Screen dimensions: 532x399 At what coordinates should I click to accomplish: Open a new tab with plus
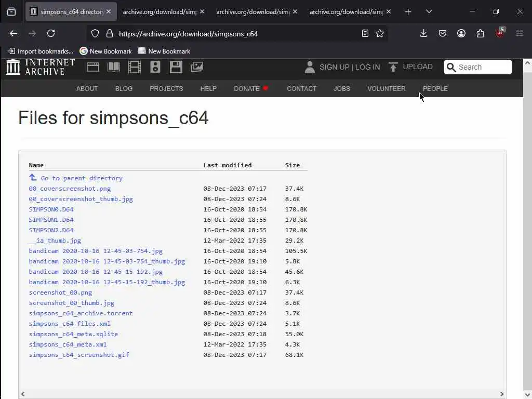tap(408, 12)
